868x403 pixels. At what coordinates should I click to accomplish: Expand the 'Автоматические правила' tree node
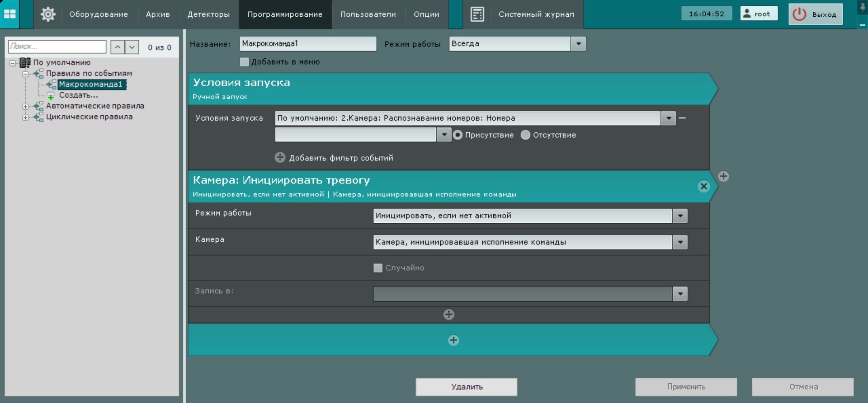pos(25,106)
